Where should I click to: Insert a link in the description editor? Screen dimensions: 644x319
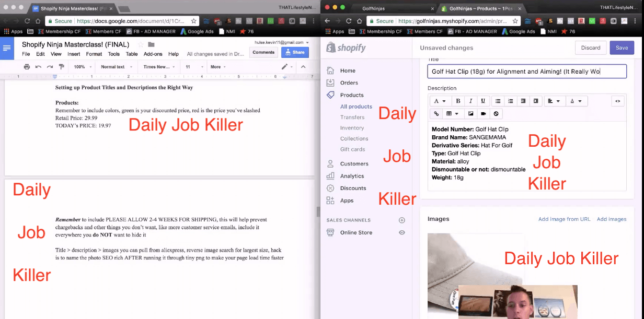[436, 113]
